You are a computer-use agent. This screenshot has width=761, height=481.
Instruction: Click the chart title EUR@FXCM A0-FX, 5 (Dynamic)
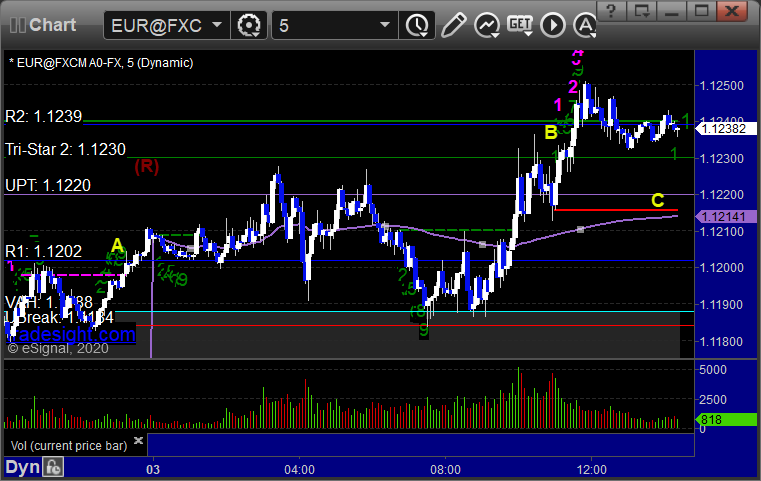coord(101,63)
